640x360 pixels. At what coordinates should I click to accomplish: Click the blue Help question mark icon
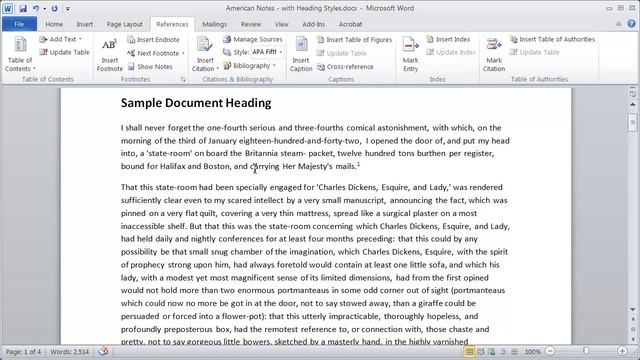(631, 24)
